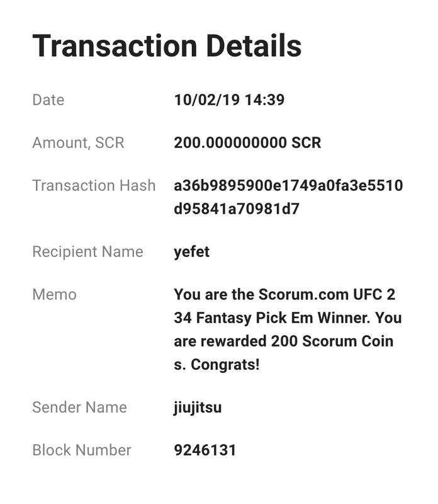Viewport: 438px width, 504px height.
Task: Click memo text Fantasy Pick Em Winner
Action: 283,318
